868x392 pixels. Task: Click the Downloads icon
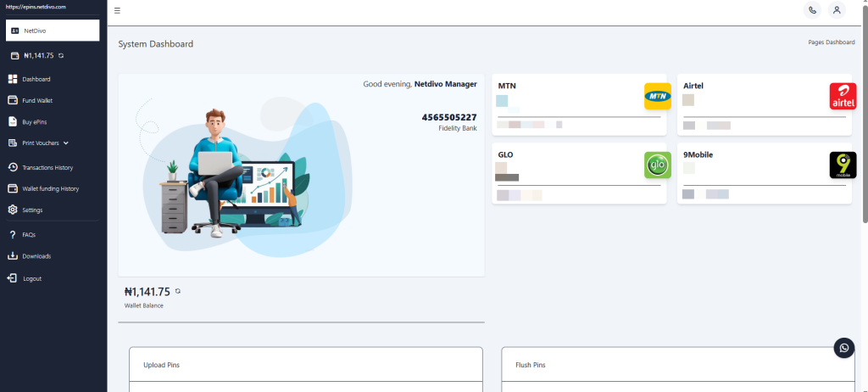pyautogui.click(x=13, y=256)
